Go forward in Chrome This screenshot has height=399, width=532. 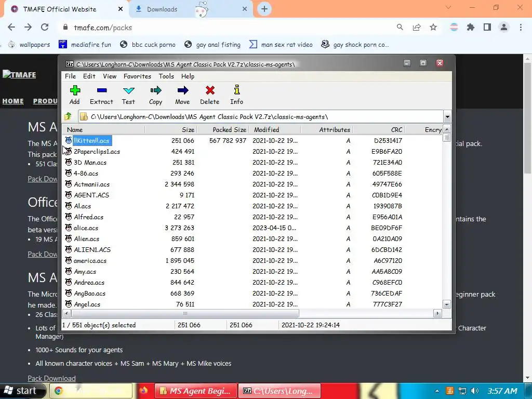(x=28, y=27)
